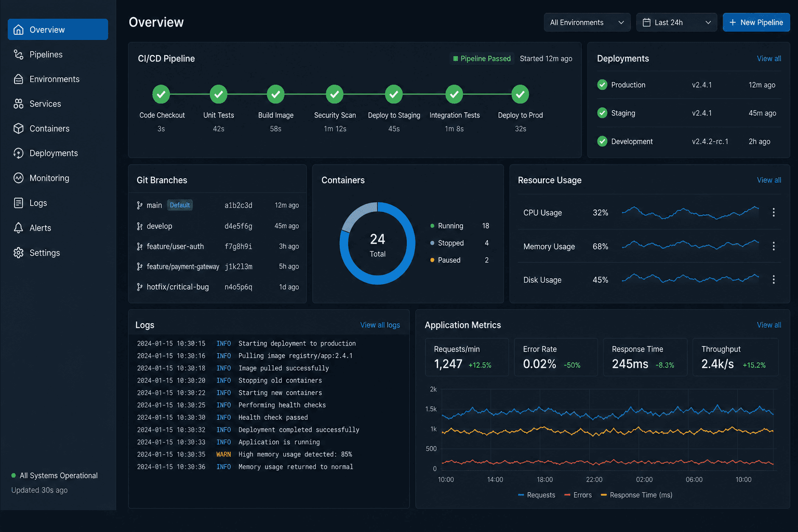This screenshot has width=798, height=532.
Task: Click the containers donut chart center
Action: click(x=378, y=244)
